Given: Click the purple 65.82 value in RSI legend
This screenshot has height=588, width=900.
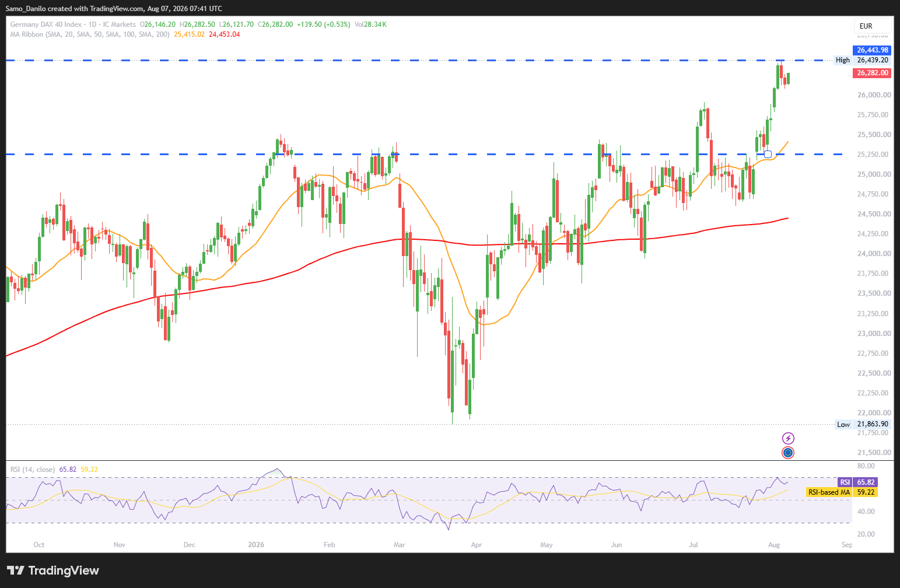Looking at the screenshot, I should [68, 469].
